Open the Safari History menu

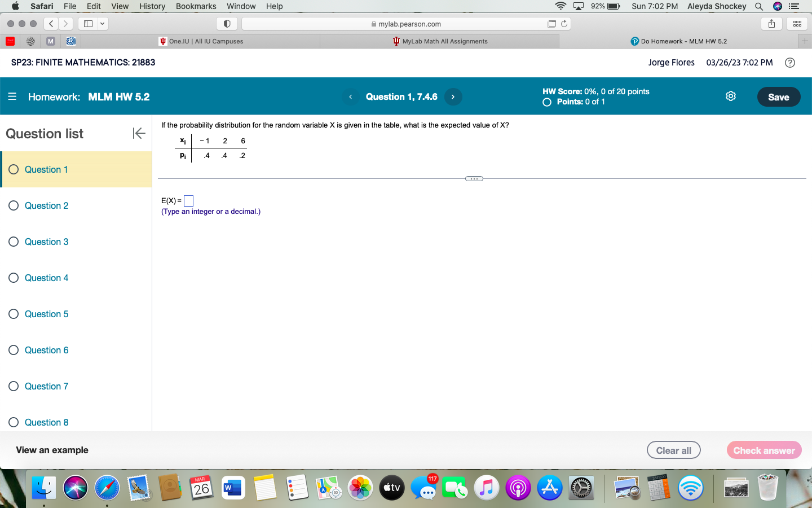(x=152, y=6)
